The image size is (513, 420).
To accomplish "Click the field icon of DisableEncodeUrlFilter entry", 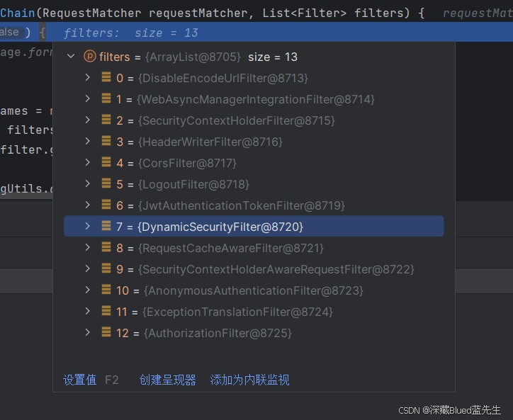I will pyautogui.click(x=106, y=77).
